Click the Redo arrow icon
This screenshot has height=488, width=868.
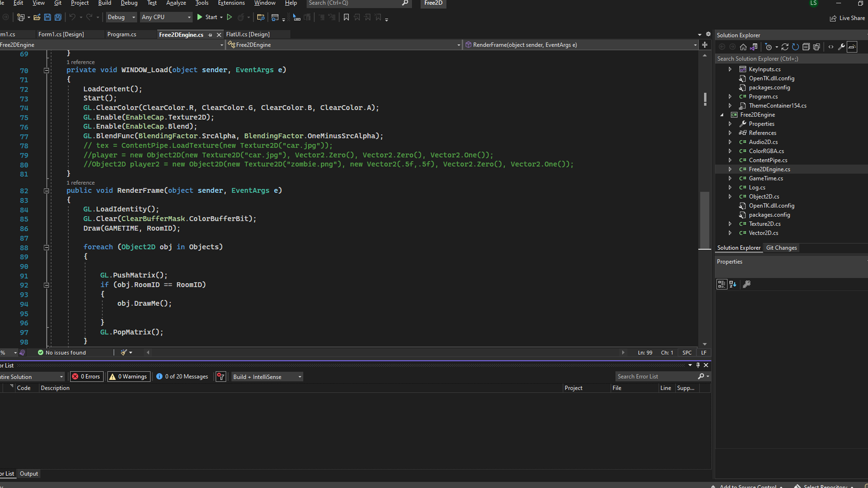pyautogui.click(x=89, y=17)
